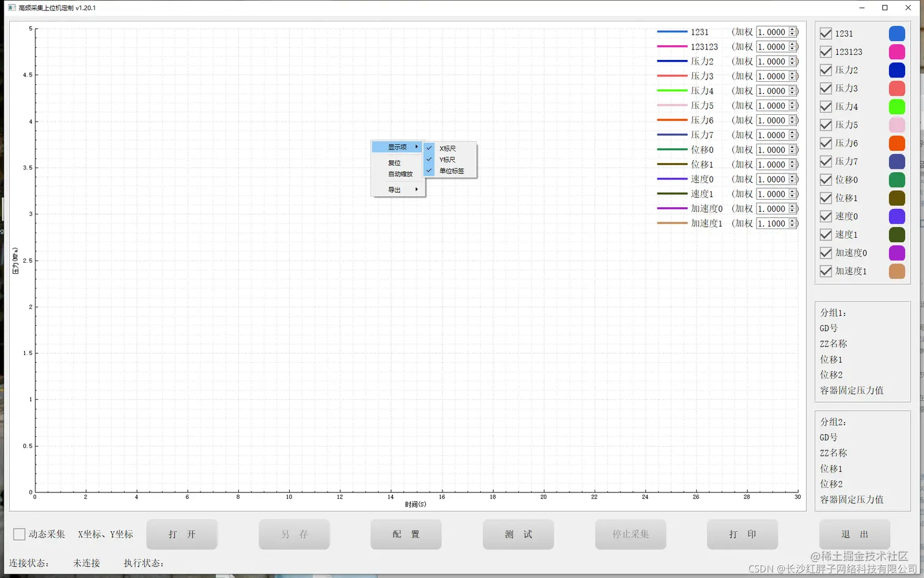Open the dark green swatch for 速度1
The height and width of the screenshot is (578, 924).
(897, 235)
